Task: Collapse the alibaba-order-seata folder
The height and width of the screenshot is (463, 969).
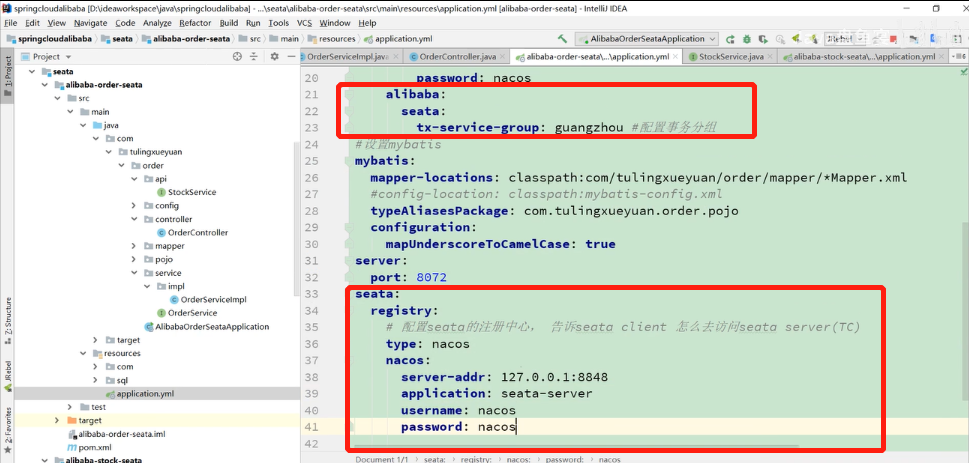Action: (x=45, y=85)
